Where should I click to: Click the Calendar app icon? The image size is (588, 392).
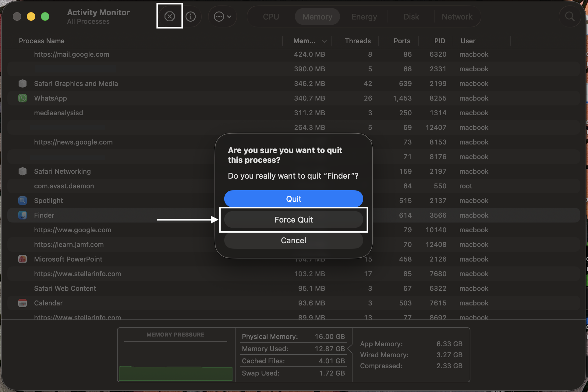(x=22, y=303)
